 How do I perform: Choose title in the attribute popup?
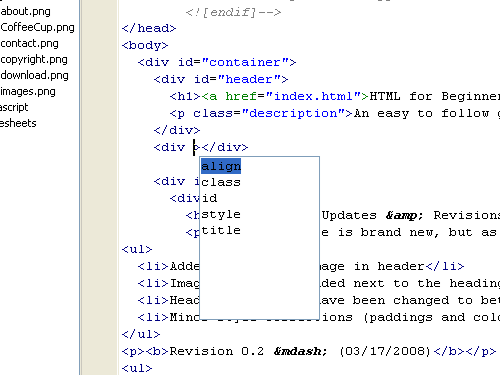click(221, 230)
